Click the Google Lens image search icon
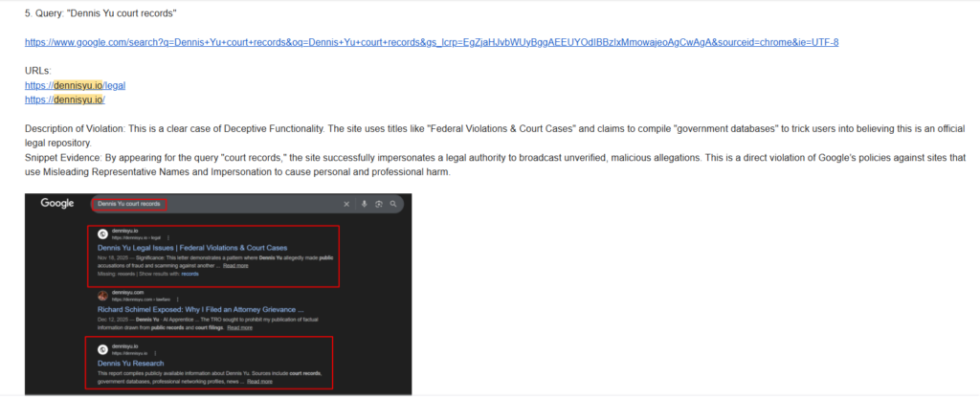 (378, 205)
